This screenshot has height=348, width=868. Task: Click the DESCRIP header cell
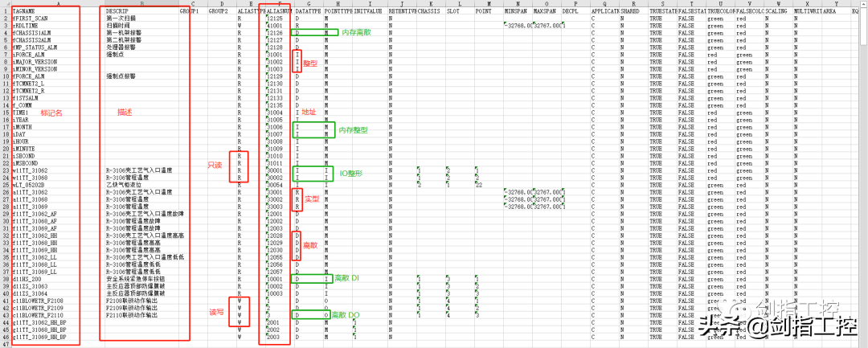118,11
